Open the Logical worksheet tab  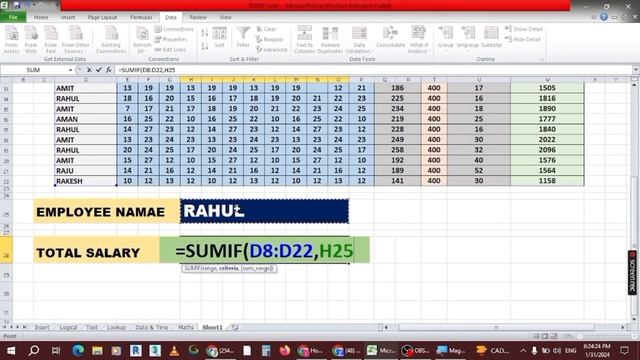tap(68, 327)
